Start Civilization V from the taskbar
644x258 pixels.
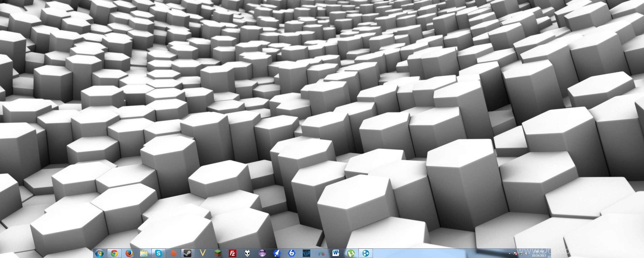(x=203, y=253)
